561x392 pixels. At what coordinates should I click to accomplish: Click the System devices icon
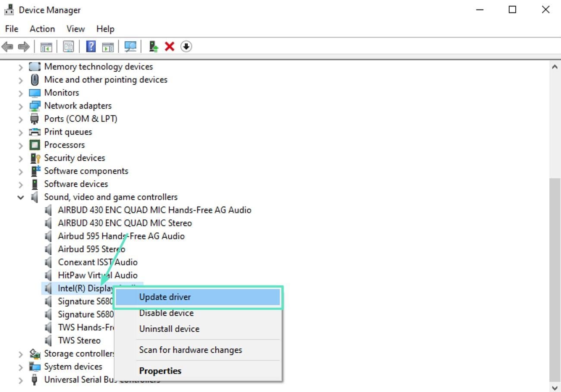35,367
